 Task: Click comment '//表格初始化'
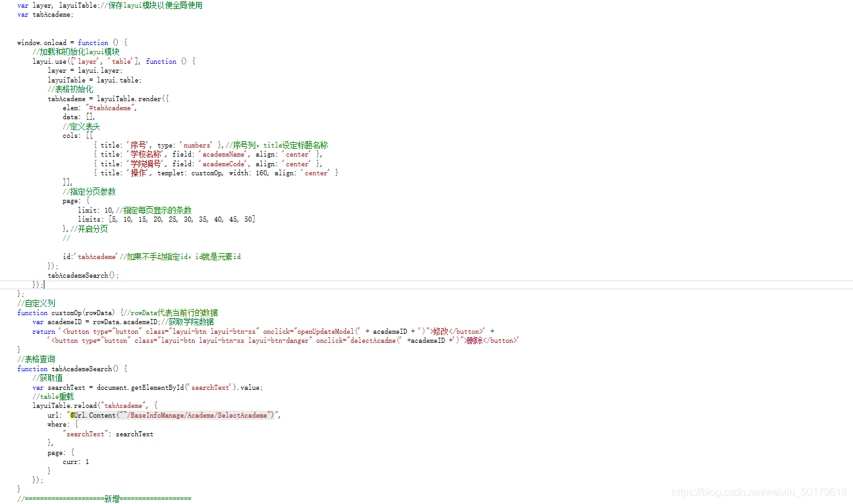coord(70,89)
